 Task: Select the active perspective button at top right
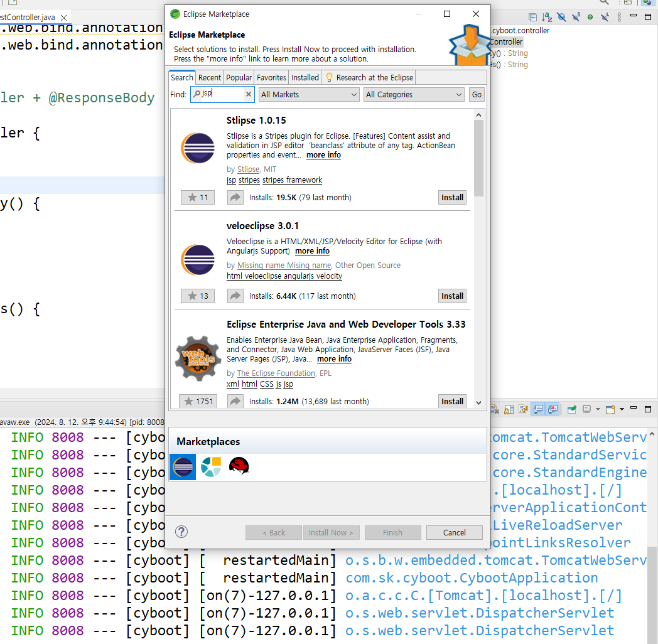click(x=647, y=2)
